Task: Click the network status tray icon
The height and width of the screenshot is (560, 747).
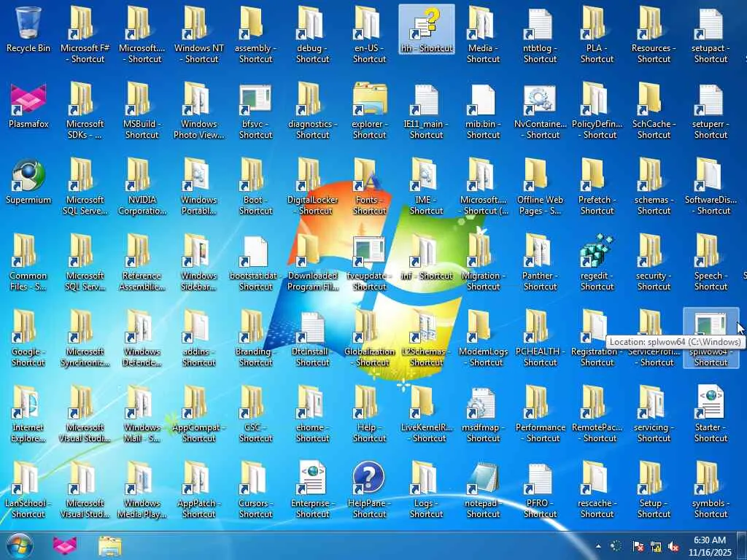Action: [656, 546]
